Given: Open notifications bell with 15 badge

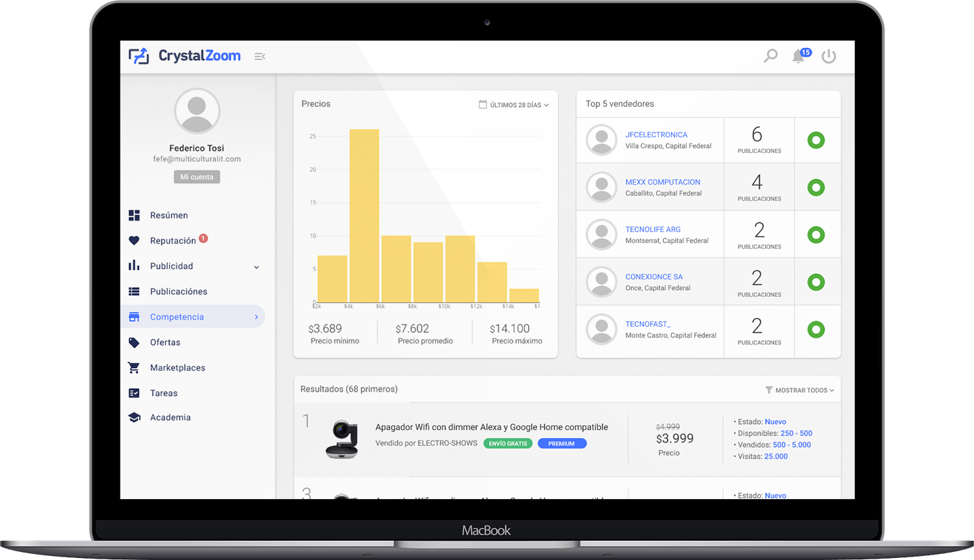Looking at the screenshot, I should (x=799, y=57).
